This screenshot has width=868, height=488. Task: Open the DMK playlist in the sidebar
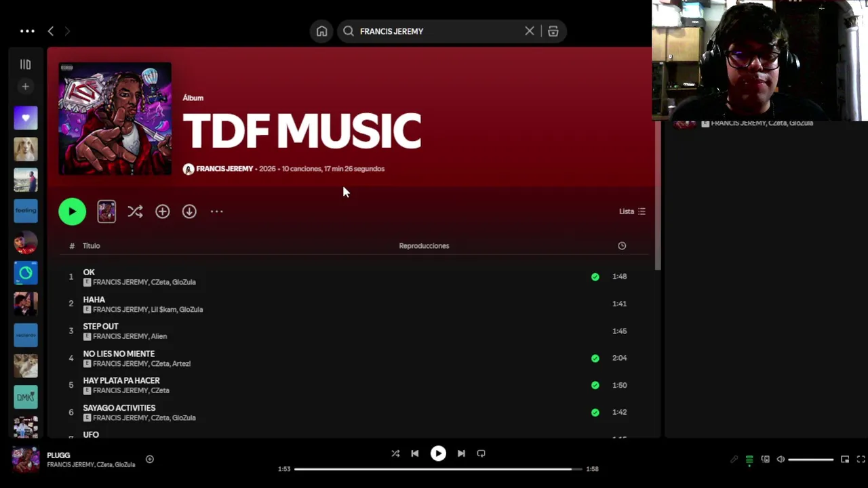point(26,396)
